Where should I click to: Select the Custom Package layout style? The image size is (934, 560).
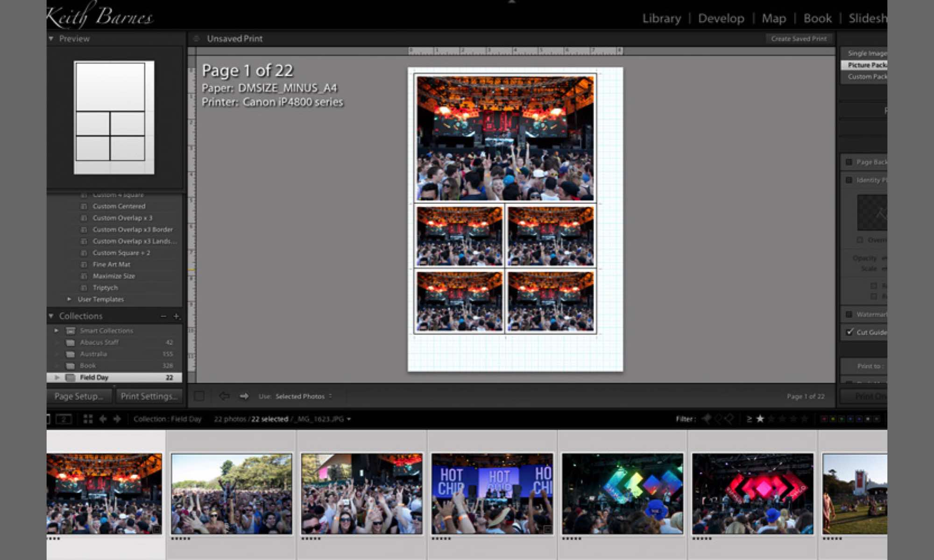click(864, 77)
